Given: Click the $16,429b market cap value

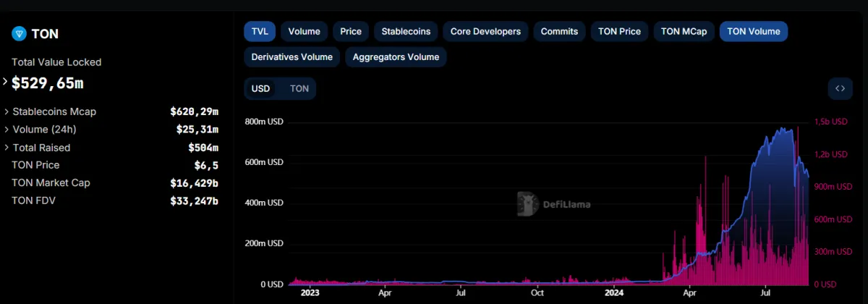Looking at the screenshot, I should 194,182.
